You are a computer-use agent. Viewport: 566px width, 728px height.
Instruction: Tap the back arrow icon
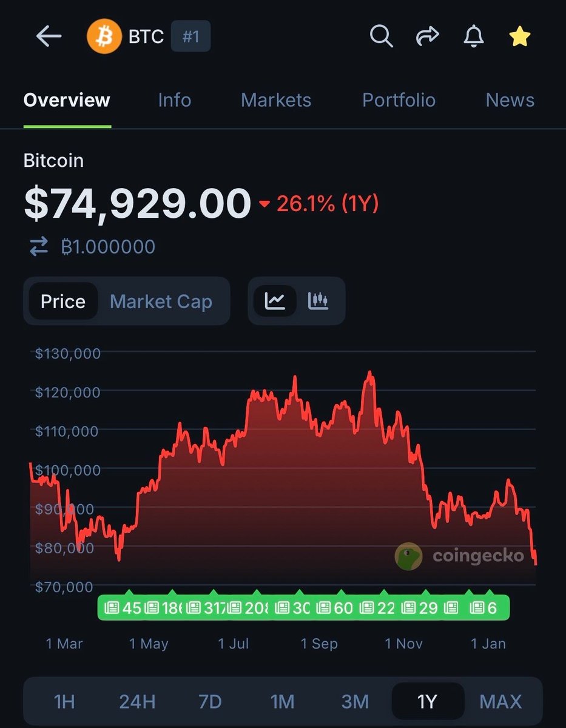[x=49, y=37]
